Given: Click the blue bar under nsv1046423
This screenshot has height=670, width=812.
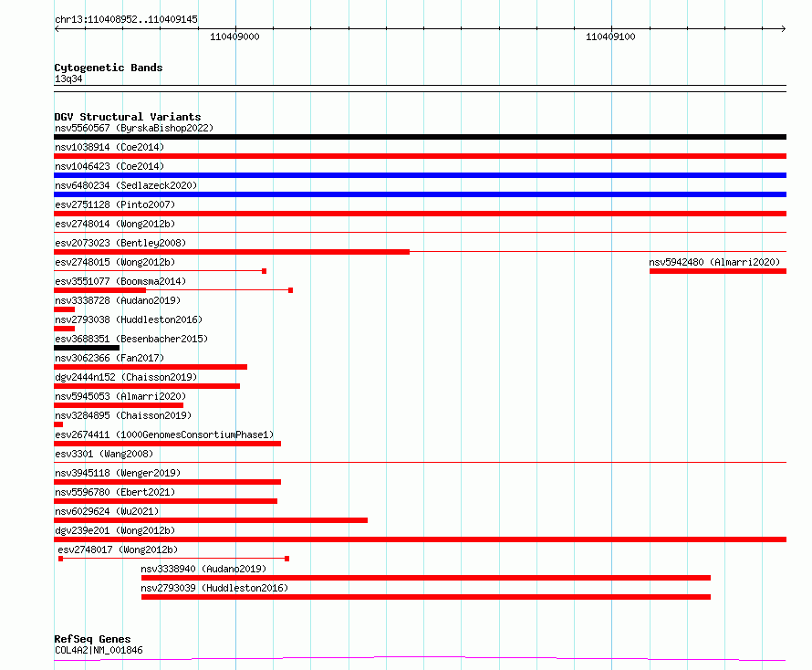Looking at the screenshot, I should [420, 175].
